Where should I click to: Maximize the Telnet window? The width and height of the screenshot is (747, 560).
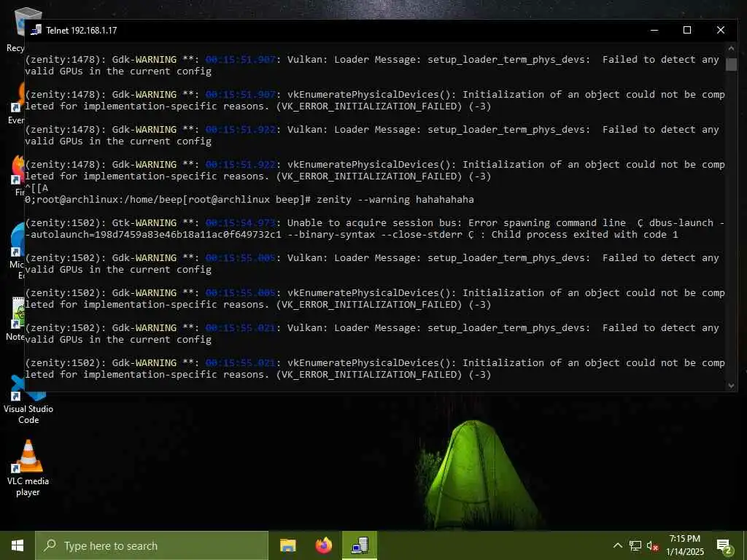tap(687, 30)
